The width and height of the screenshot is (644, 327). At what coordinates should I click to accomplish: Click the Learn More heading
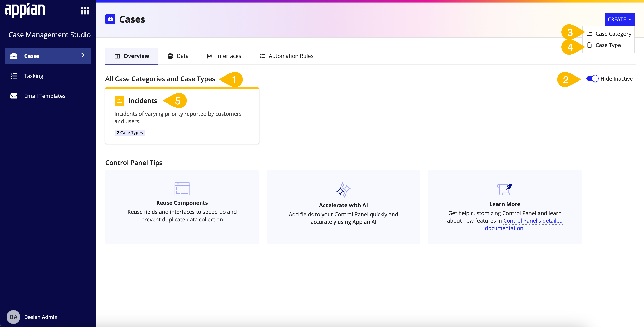click(505, 204)
